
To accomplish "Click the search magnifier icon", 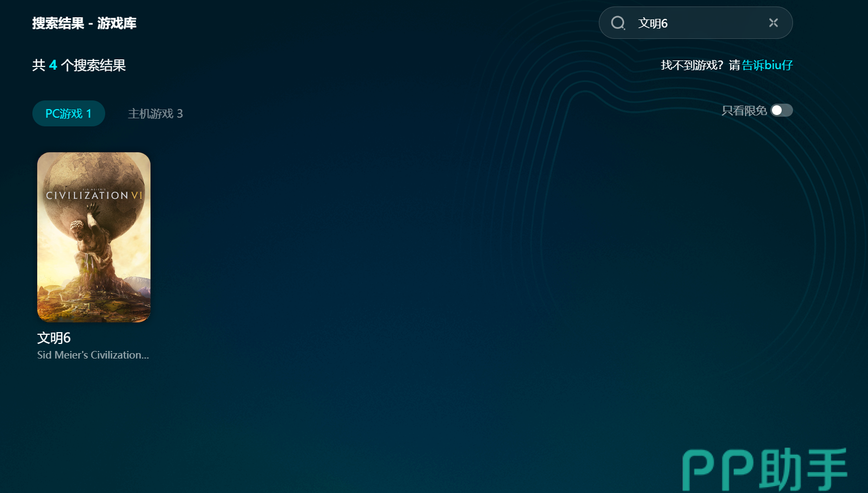I will pos(618,23).
